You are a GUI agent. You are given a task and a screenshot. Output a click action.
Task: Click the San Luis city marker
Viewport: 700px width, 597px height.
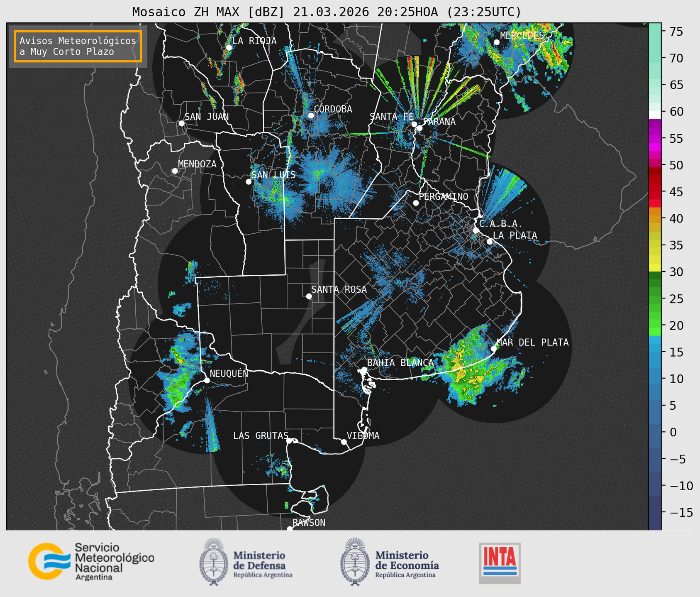pyautogui.click(x=249, y=182)
